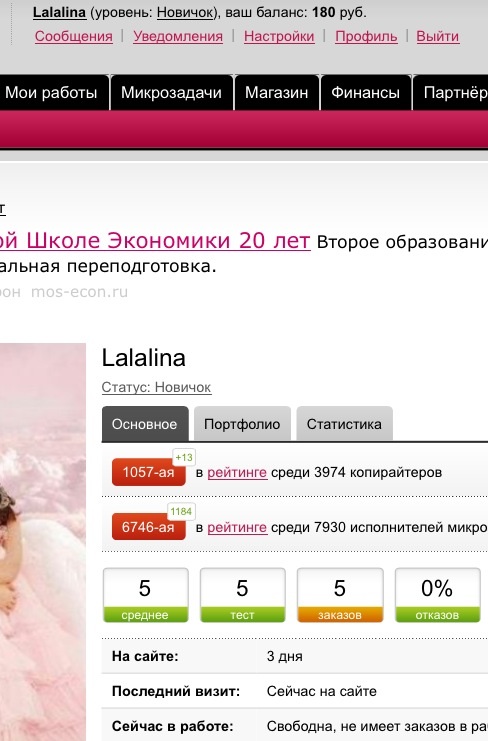The width and height of the screenshot is (488, 741).
Task: Open the Школе Экономики 20 лет ad link
Action: (155, 241)
